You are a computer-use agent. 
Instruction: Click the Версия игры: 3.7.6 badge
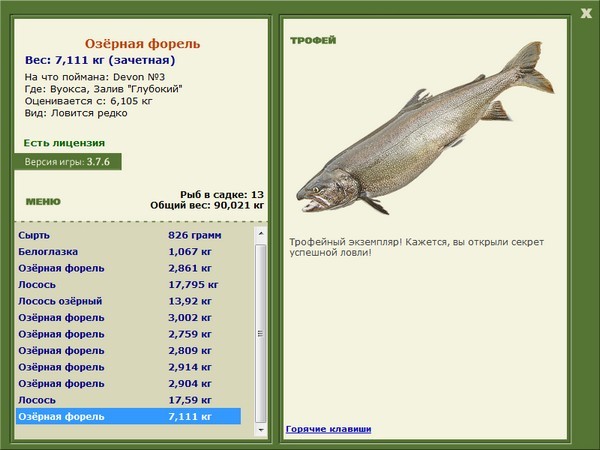coord(68,161)
